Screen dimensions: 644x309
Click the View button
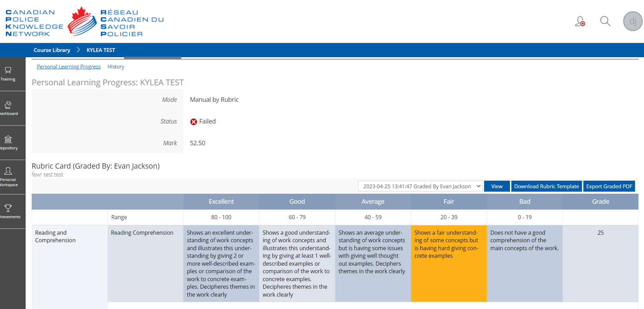click(497, 186)
